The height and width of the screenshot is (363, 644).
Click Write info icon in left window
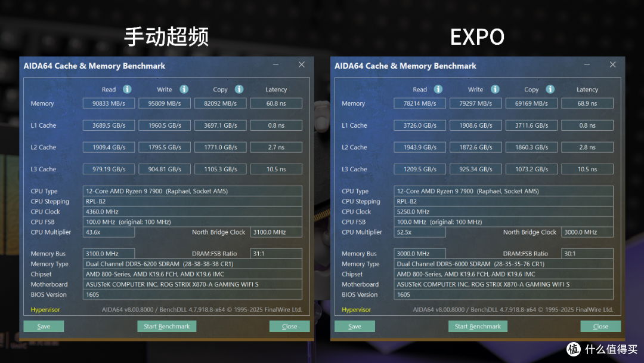(x=184, y=89)
